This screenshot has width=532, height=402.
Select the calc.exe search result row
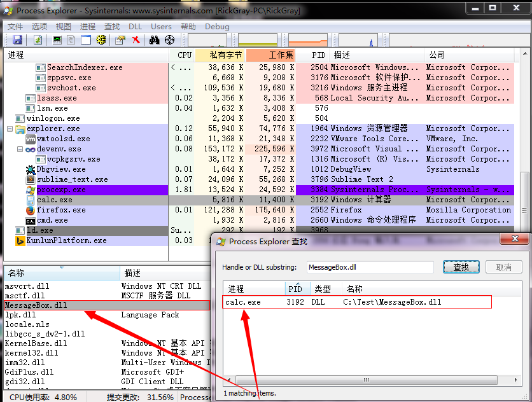coord(357,302)
